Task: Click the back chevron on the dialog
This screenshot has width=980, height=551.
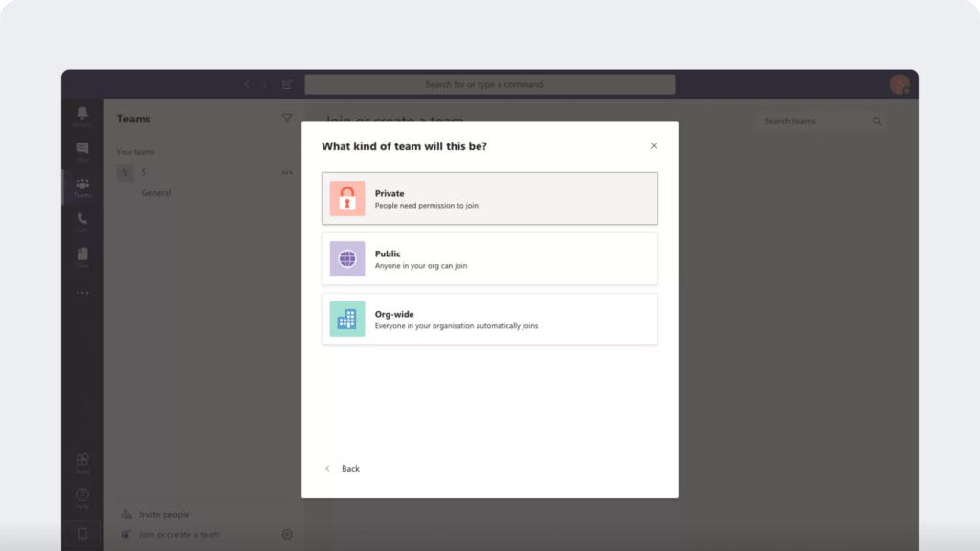Action: pyautogui.click(x=328, y=468)
